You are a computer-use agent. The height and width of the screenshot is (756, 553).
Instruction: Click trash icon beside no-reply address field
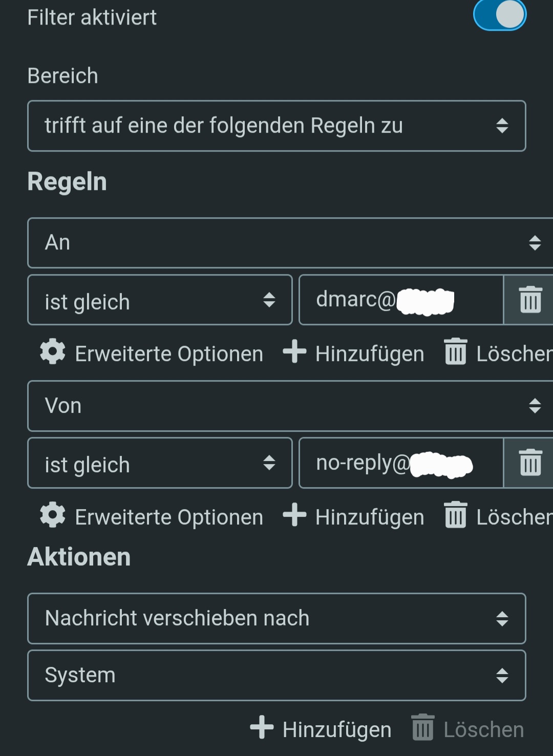pos(530,463)
